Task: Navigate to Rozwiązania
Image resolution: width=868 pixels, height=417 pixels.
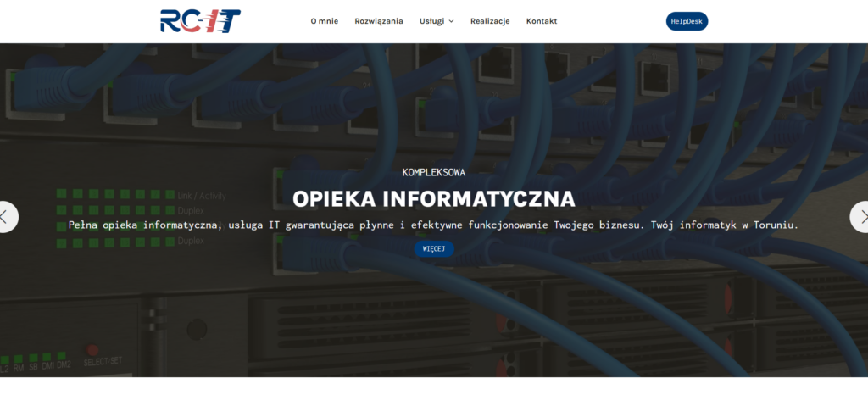Action: coord(379,21)
